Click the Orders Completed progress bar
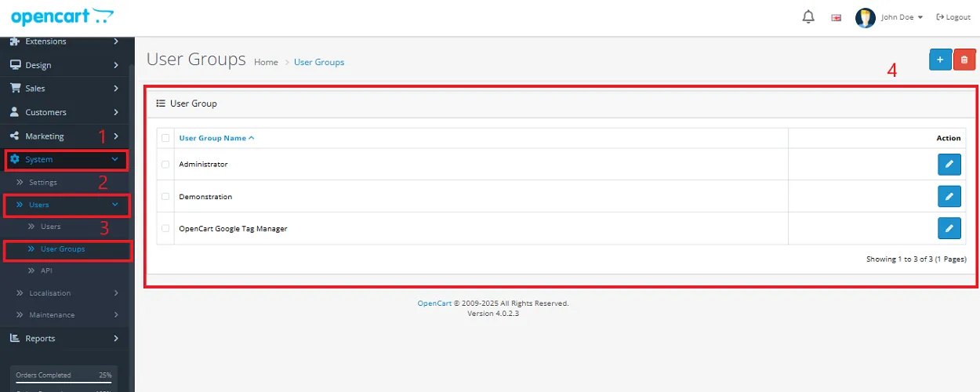 click(64, 383)
